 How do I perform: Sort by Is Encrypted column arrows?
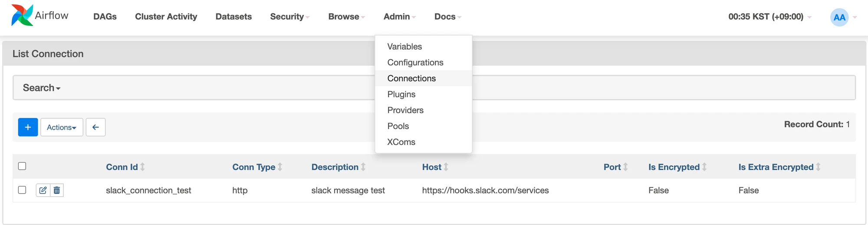pos(704,167)
